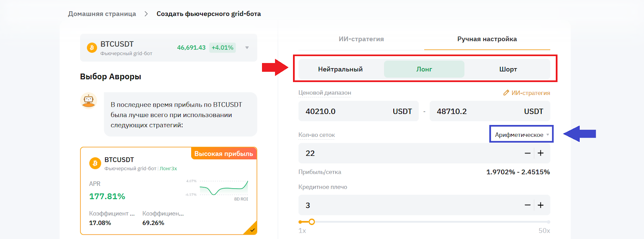This screenshot has width=644, height=239.
Task: Click the Выбор Авроры heading
Action: point(111,76)
